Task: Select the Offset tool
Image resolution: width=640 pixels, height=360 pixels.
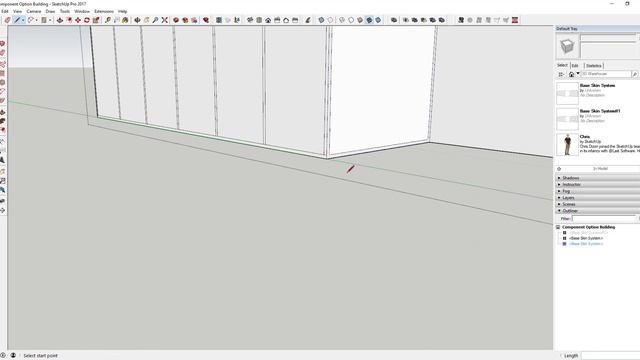Action: click(x=69, y=20)
